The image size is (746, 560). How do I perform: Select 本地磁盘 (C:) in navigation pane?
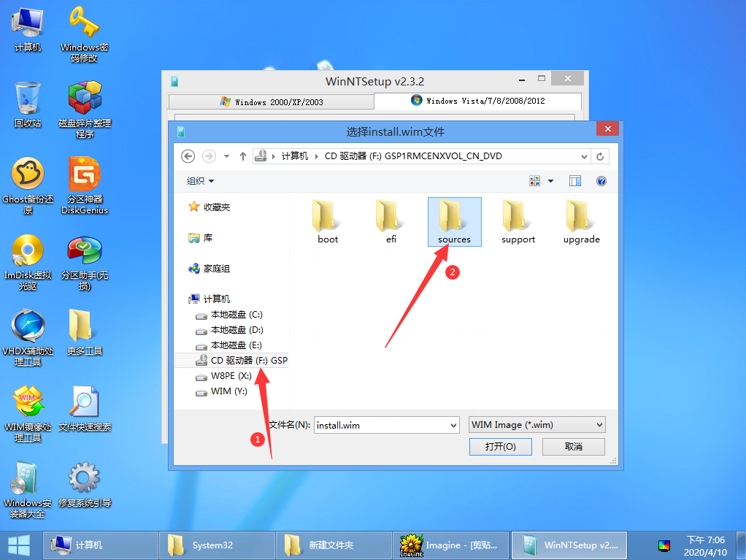pos(236,315)
